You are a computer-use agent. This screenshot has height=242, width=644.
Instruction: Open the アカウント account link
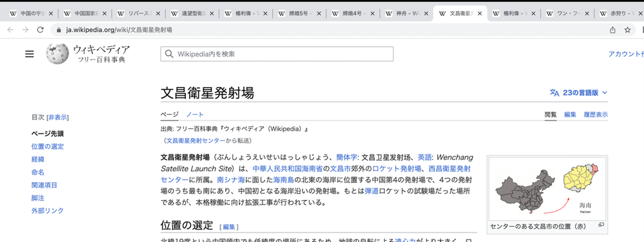point(626,54)
